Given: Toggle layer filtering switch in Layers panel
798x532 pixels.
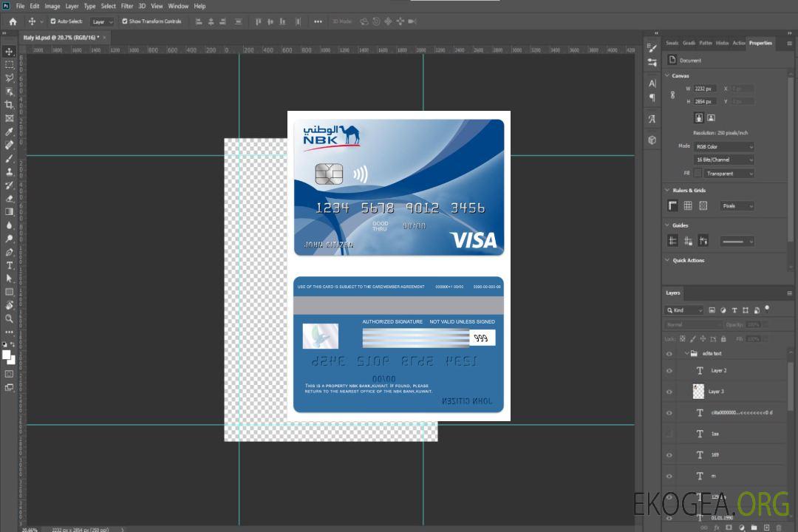Looking at the screenshot, I should point(767,309).
